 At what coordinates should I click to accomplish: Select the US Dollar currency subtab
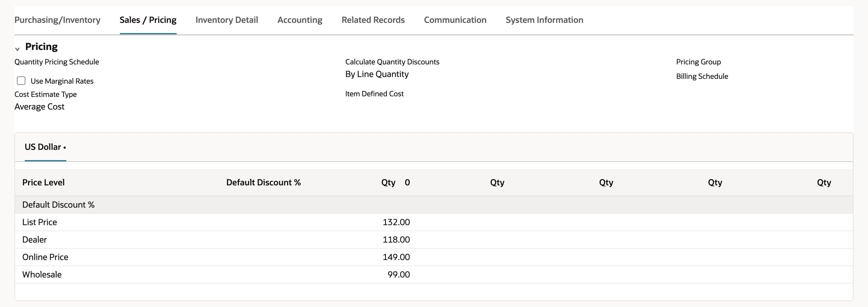[x=45, y=147]
